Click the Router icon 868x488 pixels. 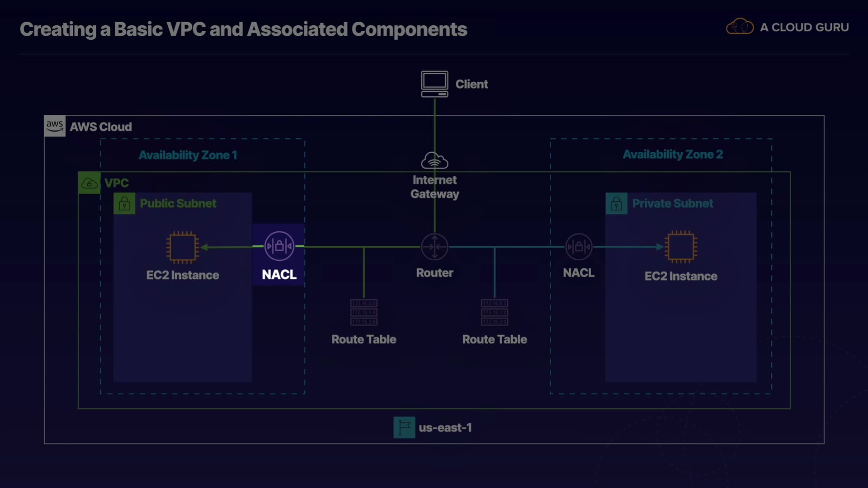tap(434, 247)
